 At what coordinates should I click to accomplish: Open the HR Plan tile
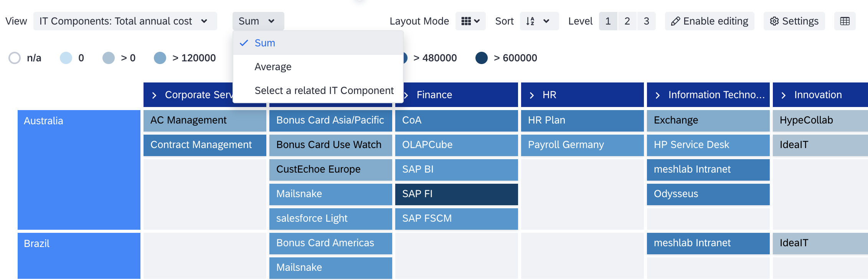click(x=583, y=120)
